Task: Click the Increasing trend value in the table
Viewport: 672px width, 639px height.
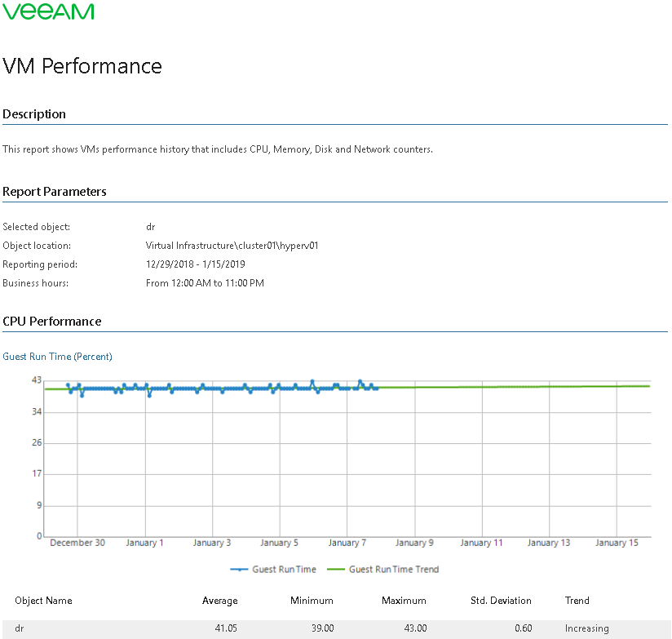Action: point(586,628)
